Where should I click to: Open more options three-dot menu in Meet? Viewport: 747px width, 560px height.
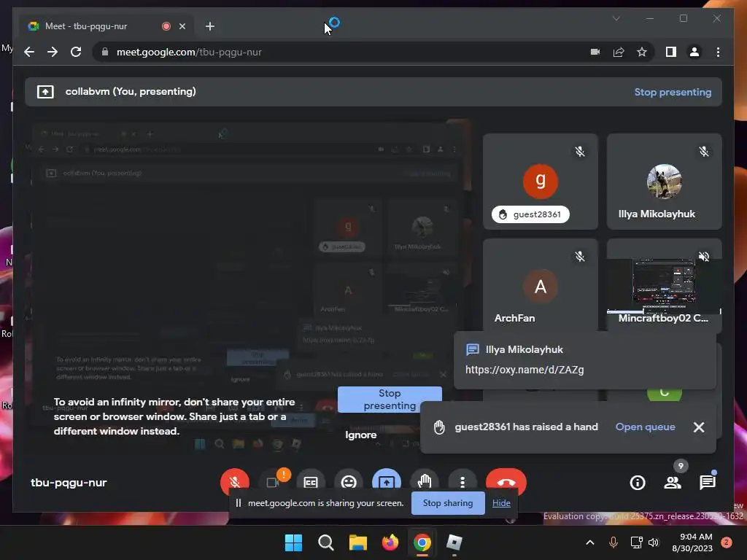tap(462, 483)
